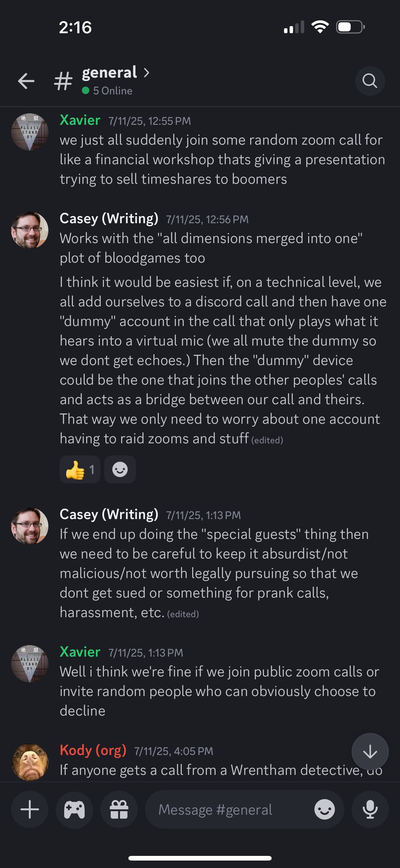Open Kody's dog avatar
Viewport: 400px width, 868px height.
[30, 762]
